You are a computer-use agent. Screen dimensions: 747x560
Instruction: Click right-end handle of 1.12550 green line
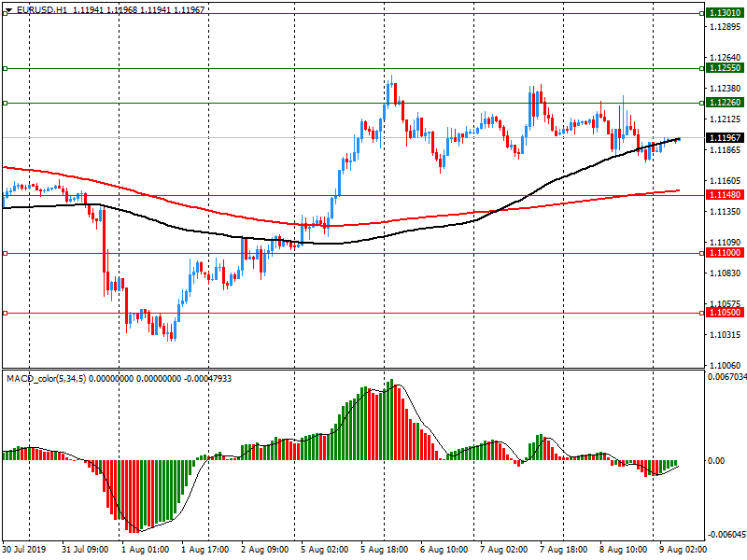702,68
